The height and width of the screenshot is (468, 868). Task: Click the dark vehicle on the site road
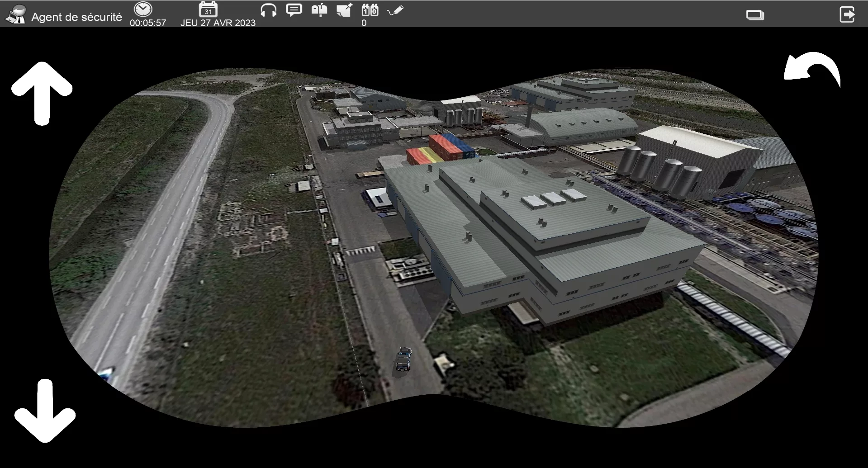404,359
